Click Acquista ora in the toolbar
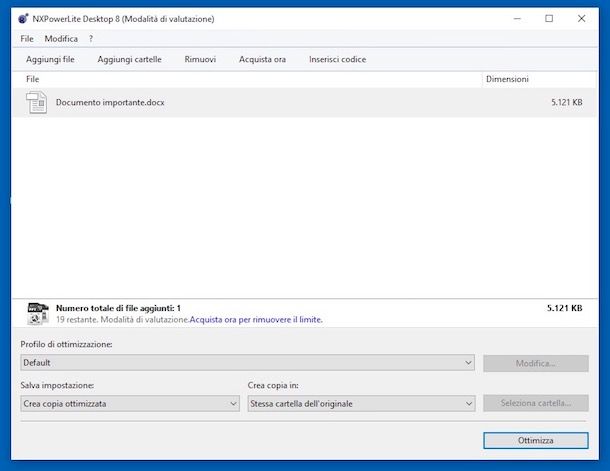 [263, 59]
